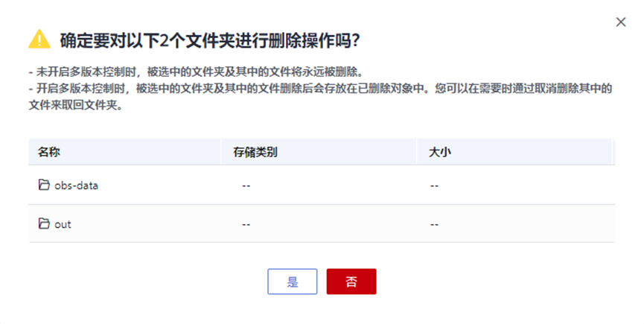This screenshot has height=324, width=644.
Task: Click the yellow warning triangle icon
Action: click(39, 39)
